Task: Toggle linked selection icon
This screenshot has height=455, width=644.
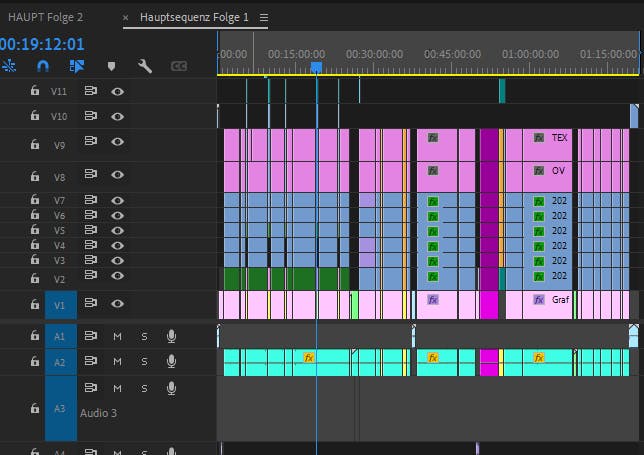Action: coord(77,66)
